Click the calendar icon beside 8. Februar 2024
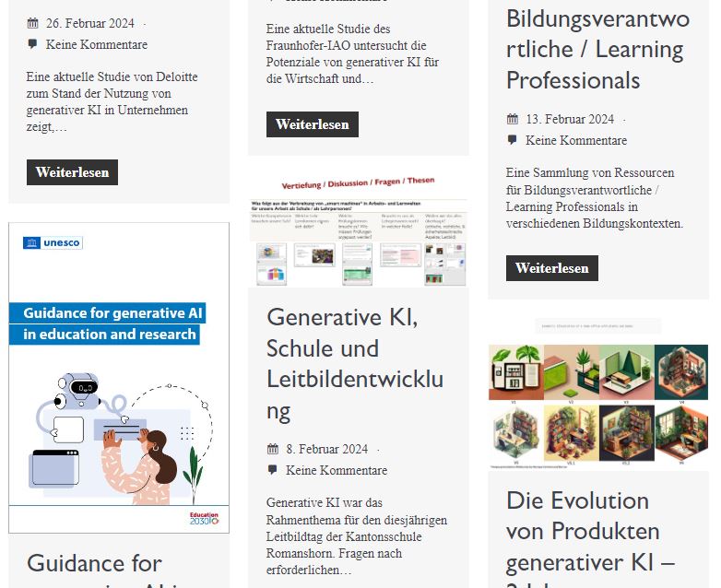Viewport: 721px width, 588px height. point(273,449)
